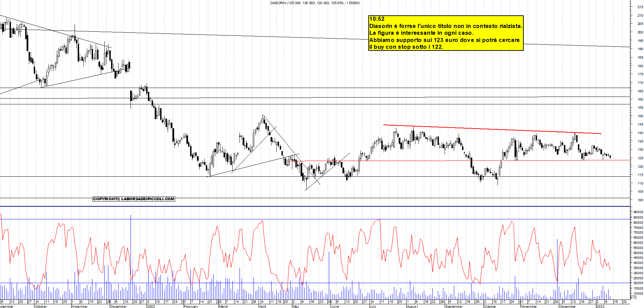This screenshot has height=308, width=644.
Task: Click the 'COPYRIGHT@ LABORSADEIPICCOLI.COM' label
Action: [134, 199]
